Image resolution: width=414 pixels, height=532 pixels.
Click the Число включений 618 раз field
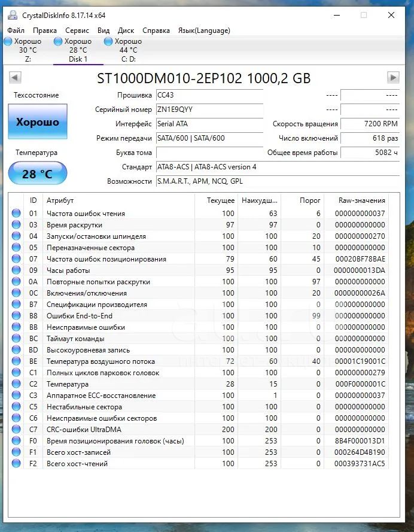(x=370, y=138)
